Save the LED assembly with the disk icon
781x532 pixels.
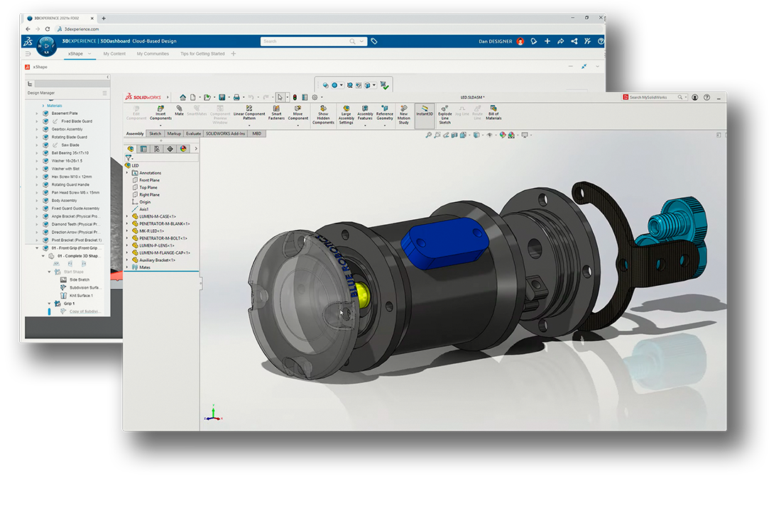(x=222, y=98)
